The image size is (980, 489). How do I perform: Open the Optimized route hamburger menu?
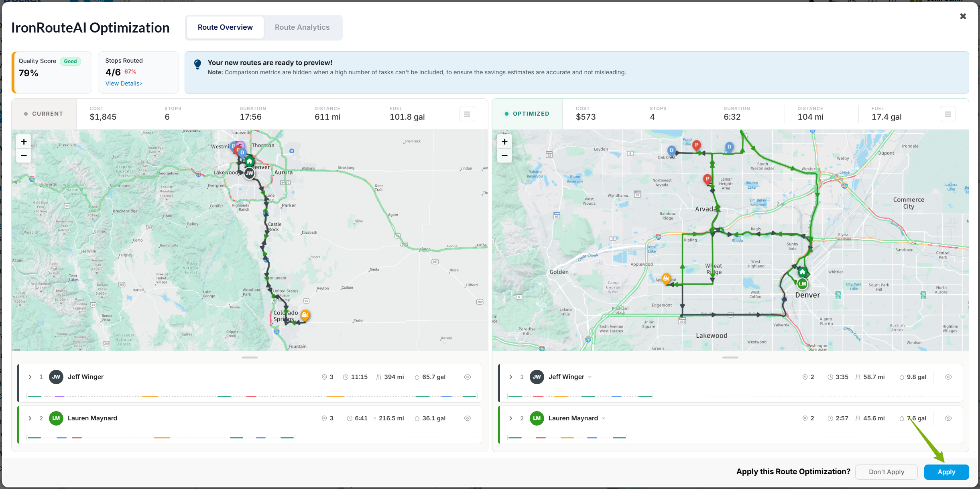(948, 114)
